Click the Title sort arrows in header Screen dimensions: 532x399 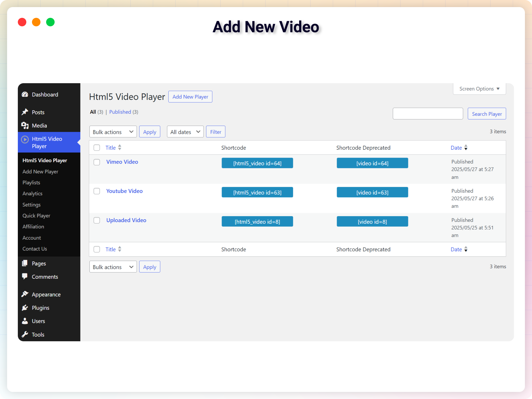pos(120,147)
